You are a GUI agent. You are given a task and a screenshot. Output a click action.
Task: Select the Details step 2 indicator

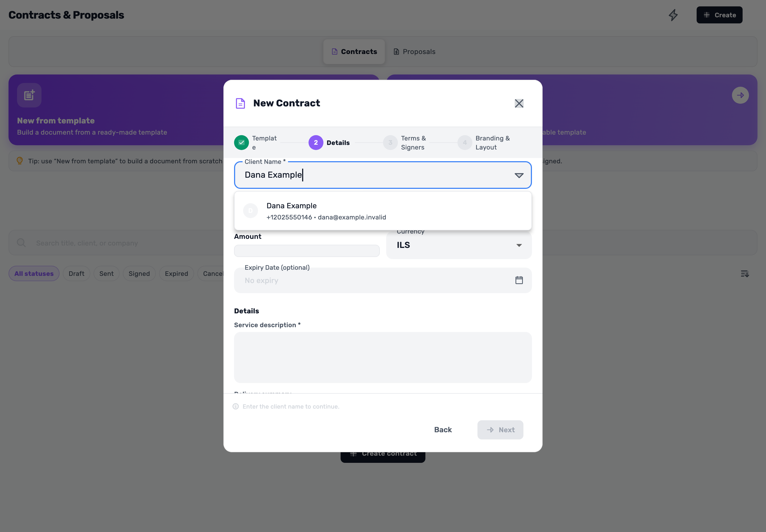[316, 143]
